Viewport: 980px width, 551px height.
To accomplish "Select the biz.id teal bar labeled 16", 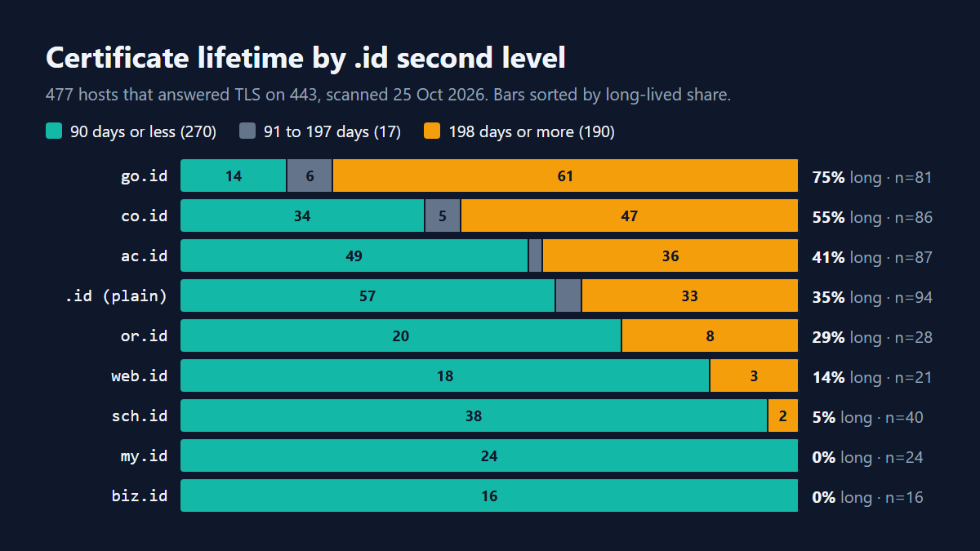I will coord(489,495).
